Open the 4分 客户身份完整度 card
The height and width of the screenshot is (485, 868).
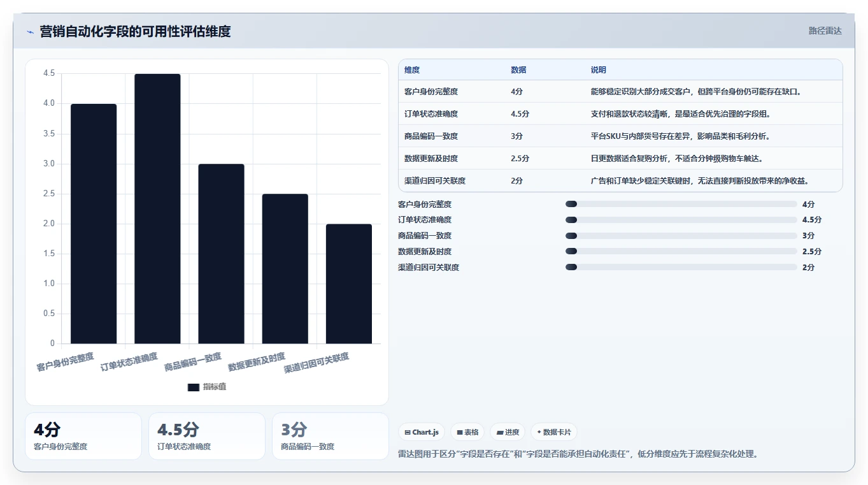click(83, 436)
